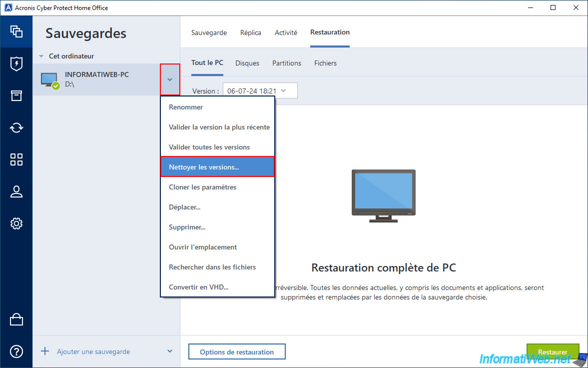
Task: Open the Sync arrows icon in sidebar
Action: 16,127
